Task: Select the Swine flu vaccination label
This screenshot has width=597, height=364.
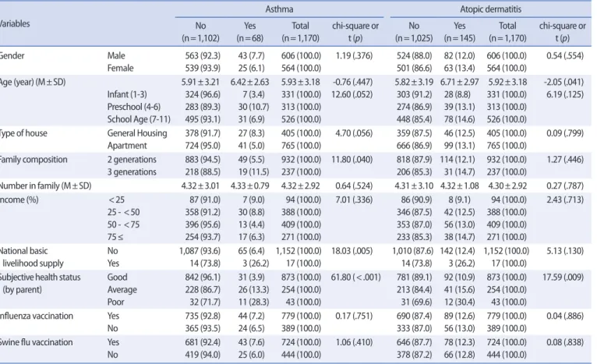Action: click(36, 342)
